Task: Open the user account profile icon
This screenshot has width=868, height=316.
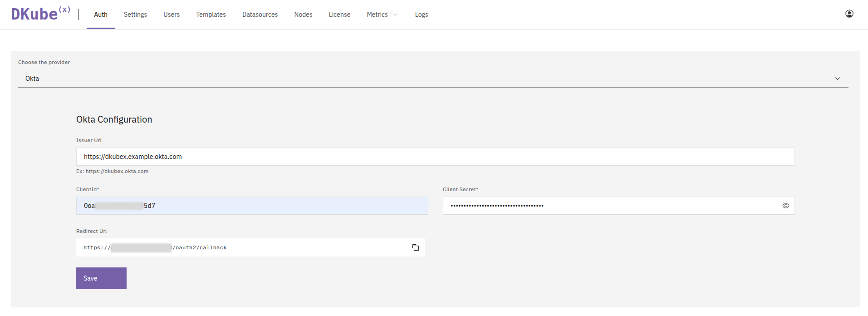Action: point(849,14)
